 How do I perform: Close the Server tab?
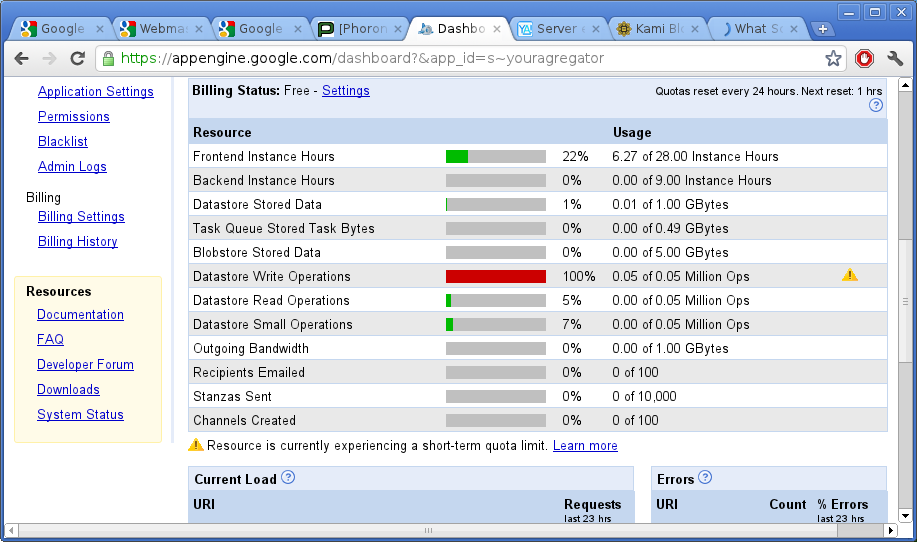click(595, 29)
